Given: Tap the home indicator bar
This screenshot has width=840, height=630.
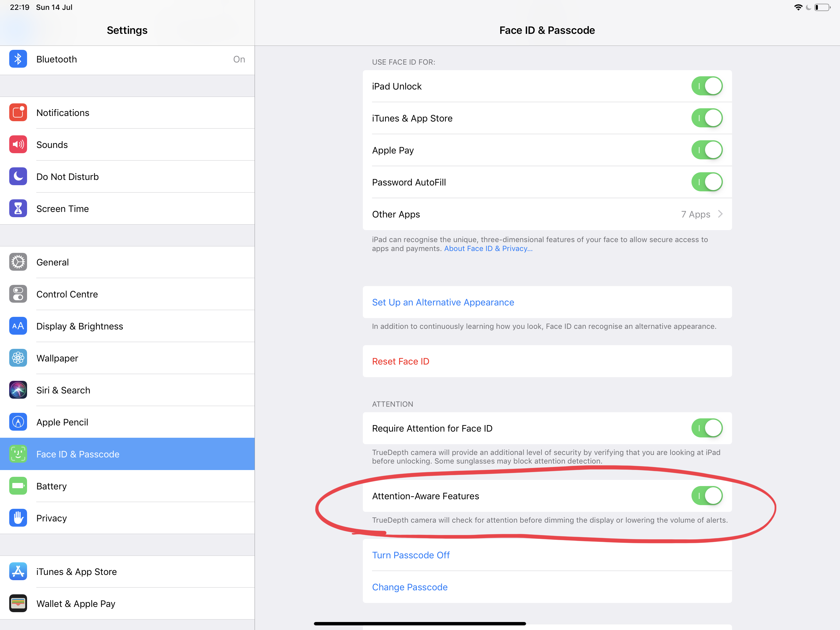Looking at the screenshot, I should pos(420,623).
